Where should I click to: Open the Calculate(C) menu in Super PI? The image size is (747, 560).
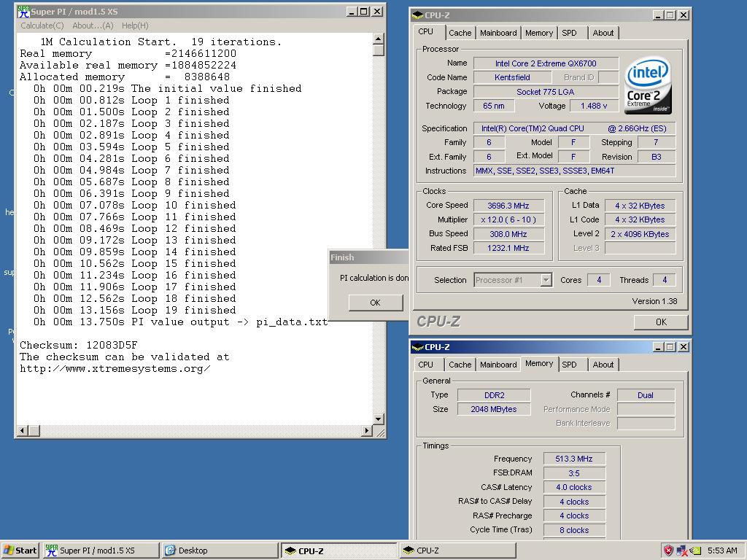[42, 26]
